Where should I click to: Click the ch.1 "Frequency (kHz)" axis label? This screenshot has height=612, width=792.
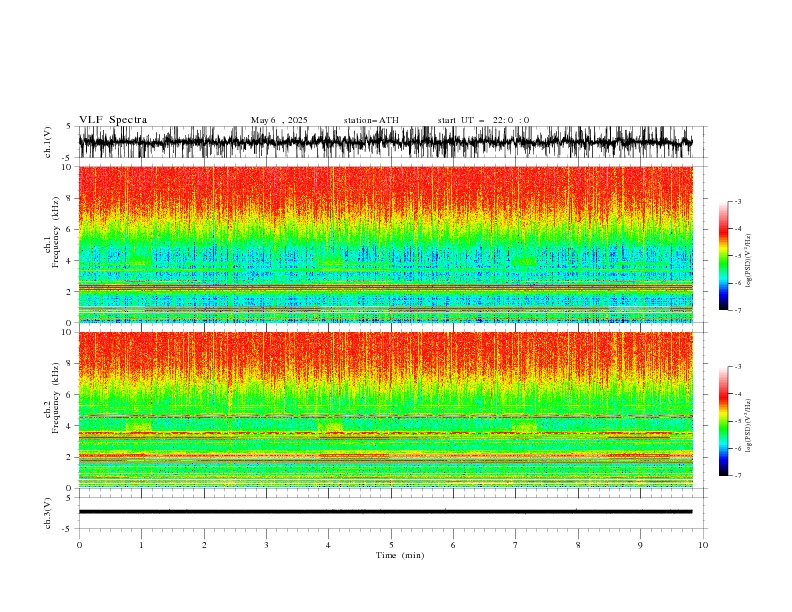pos(56,232)
